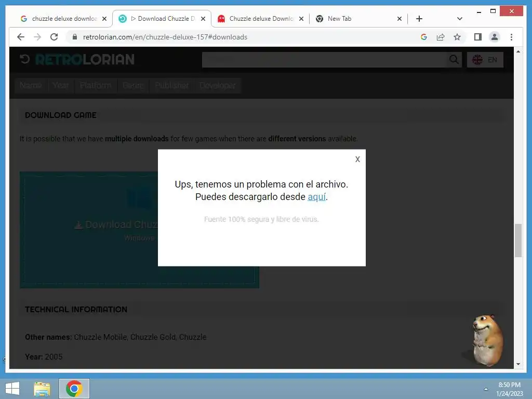Open Chrome profile avatar menu
532x399 pixels.
[495, 37]
